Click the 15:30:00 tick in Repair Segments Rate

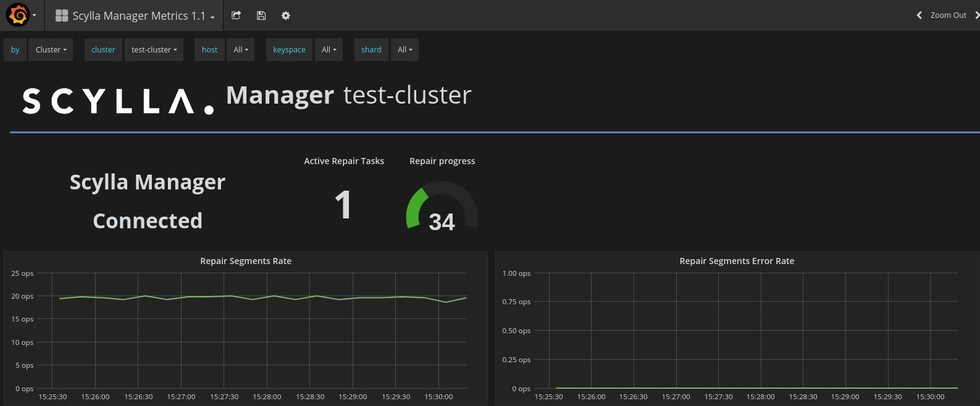438,397
